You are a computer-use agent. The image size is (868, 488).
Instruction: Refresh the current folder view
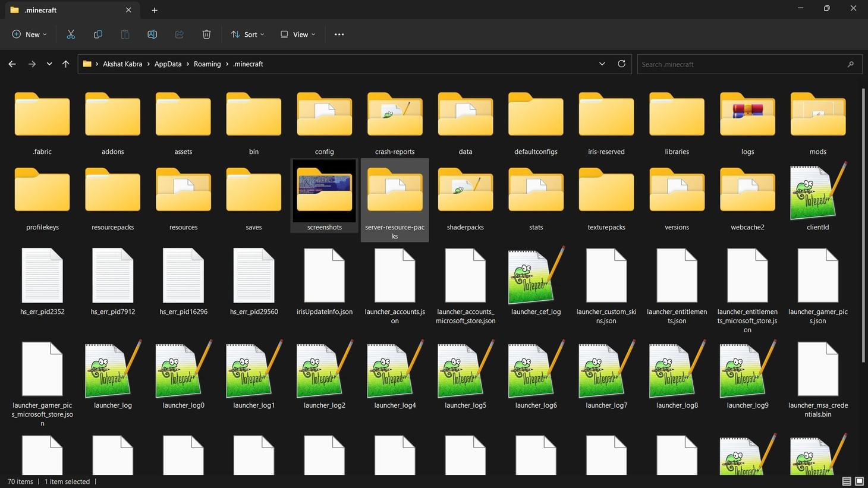tap(621, 64)
